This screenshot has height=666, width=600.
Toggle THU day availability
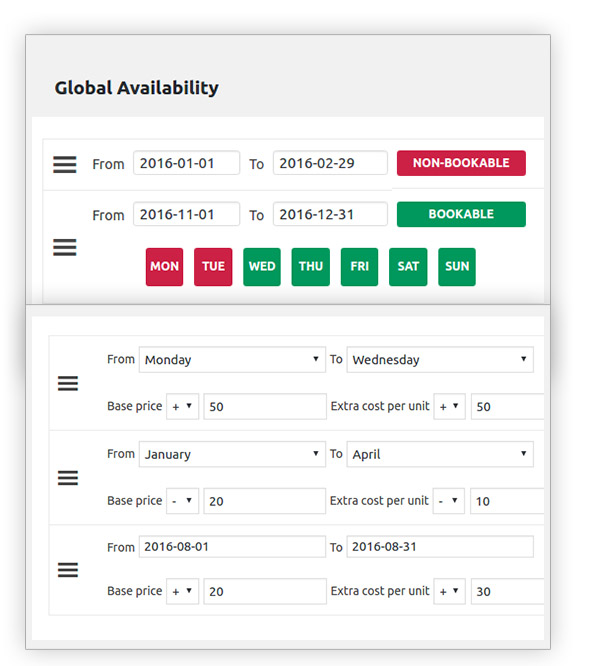click(x=311, y=267)
